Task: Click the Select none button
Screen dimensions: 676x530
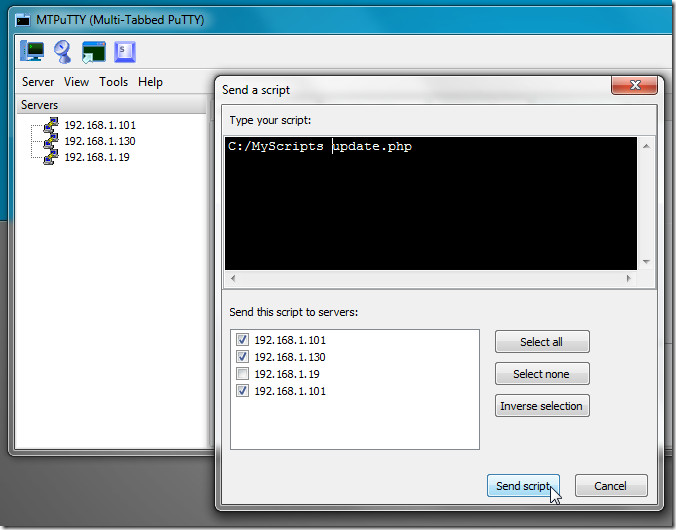Action: point(542,374)
